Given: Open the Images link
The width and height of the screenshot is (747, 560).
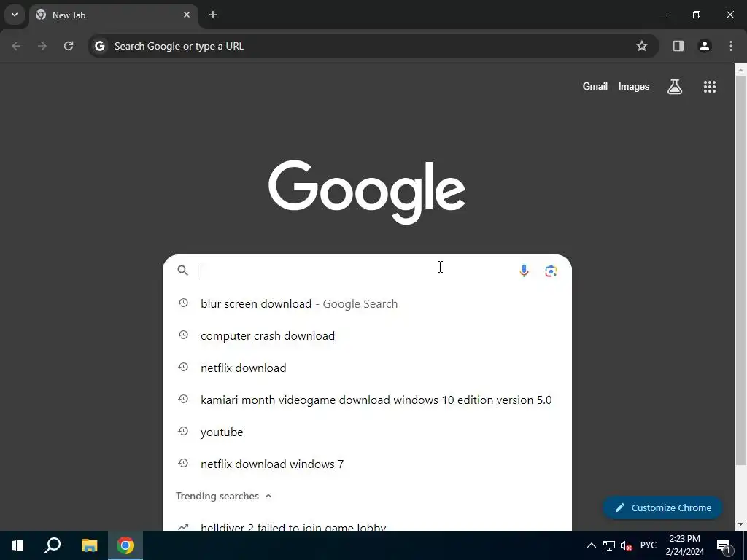Looking at the screenshot, I should tap(634, 86).
